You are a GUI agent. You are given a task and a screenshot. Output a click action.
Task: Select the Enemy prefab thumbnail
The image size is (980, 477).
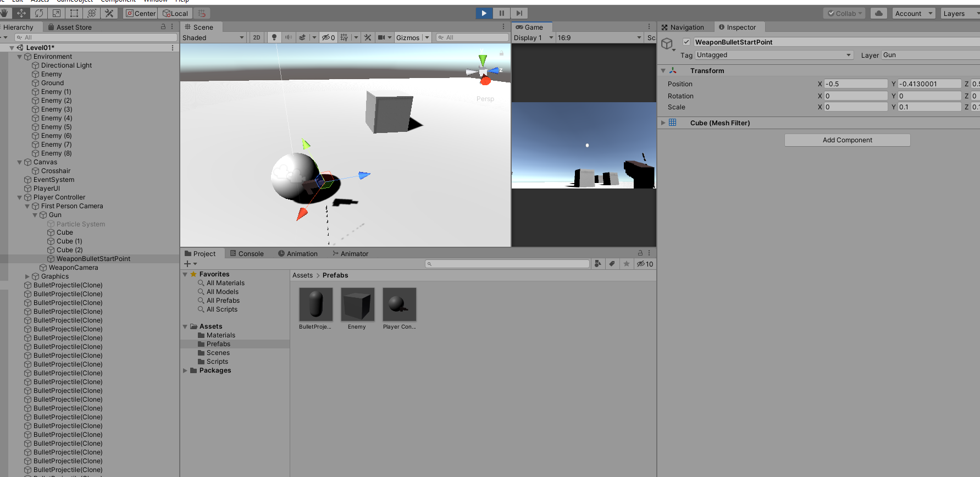[x=357, y=304]
